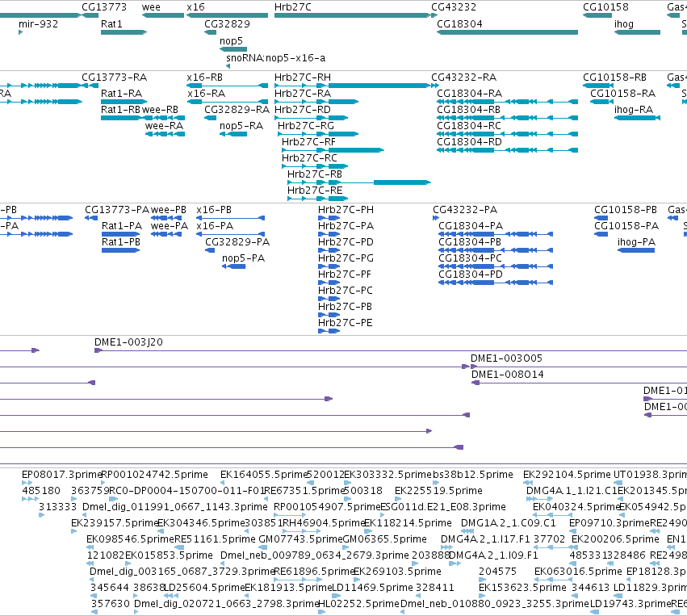
Task: Select the CG18304-PA protein model
Action: [496, 234]
